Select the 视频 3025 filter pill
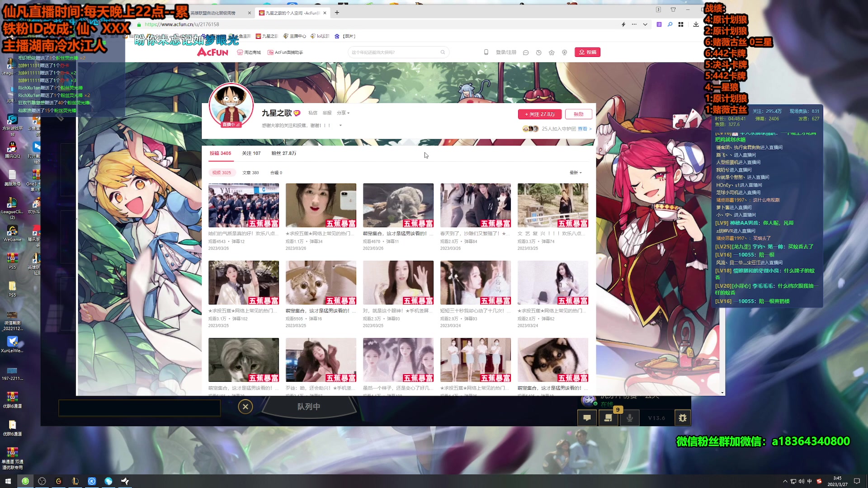868x488 pixels. tap(222, 173)
